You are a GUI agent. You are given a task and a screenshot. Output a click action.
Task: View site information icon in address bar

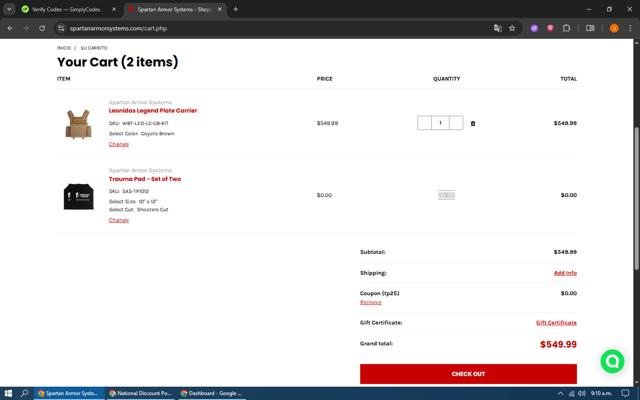(x=61, y=28)
